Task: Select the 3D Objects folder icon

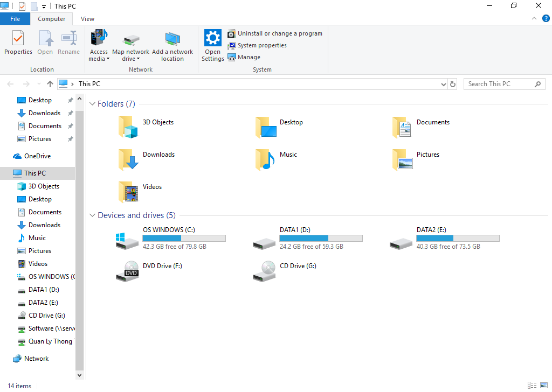Action: coord(128,127)
